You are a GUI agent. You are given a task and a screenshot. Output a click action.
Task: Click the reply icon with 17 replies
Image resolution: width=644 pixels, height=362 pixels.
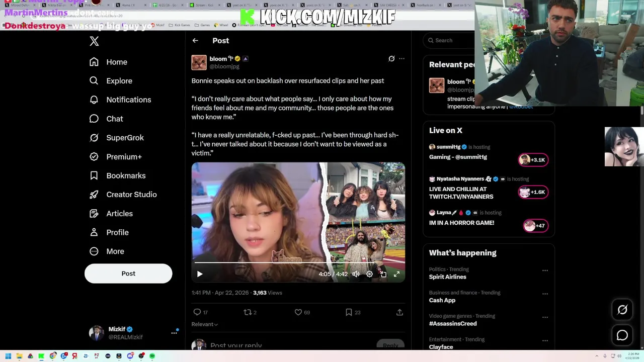coord(197,312)
